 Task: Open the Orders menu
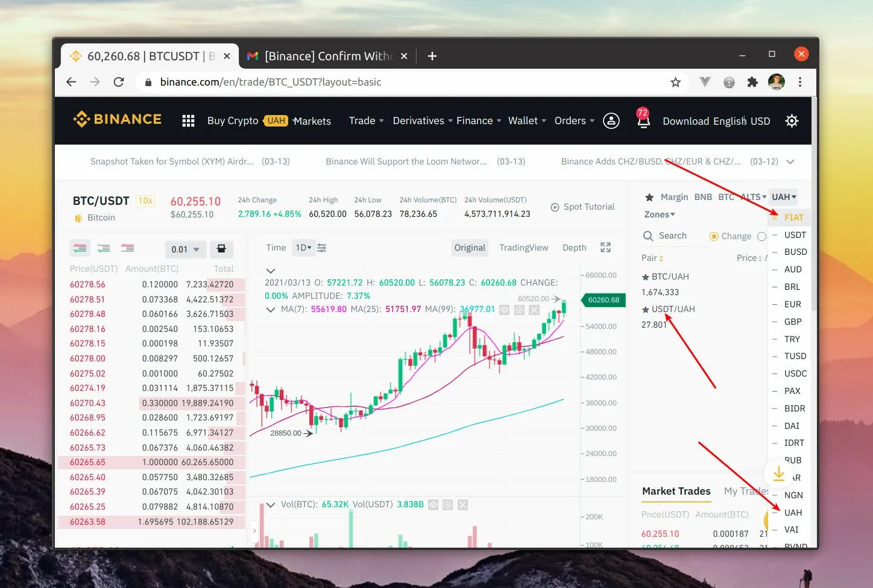[574, 120]
